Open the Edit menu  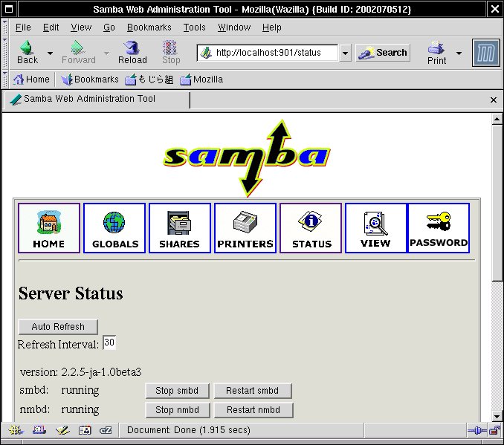point(51,27)
